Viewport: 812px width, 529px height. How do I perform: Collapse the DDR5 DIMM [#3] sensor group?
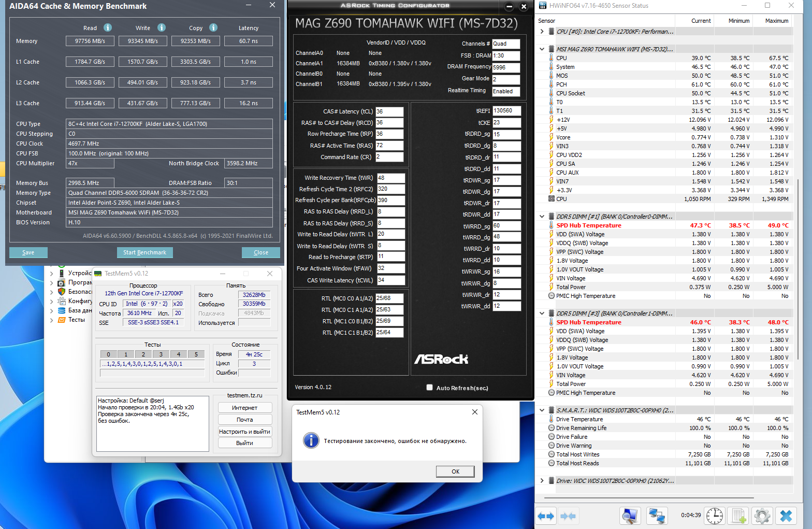click(542, 313)
